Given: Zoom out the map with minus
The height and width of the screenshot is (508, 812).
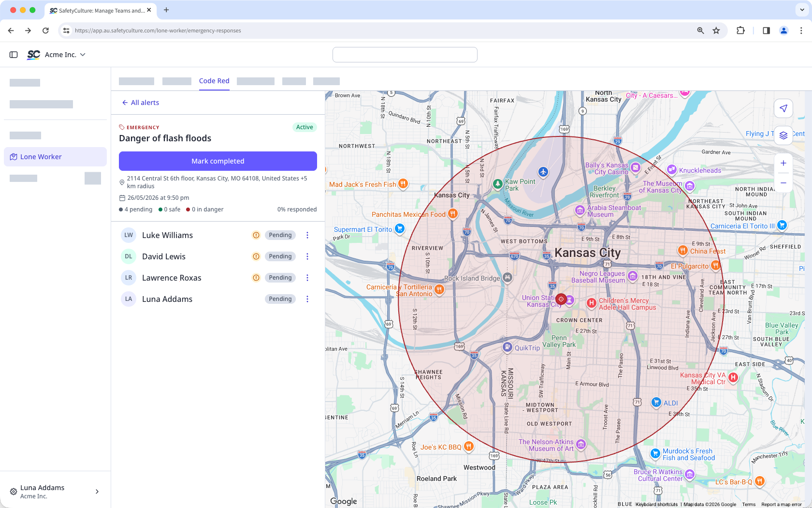Looking at the screenshot, I should pyautogui.click(x=783, y=183).
